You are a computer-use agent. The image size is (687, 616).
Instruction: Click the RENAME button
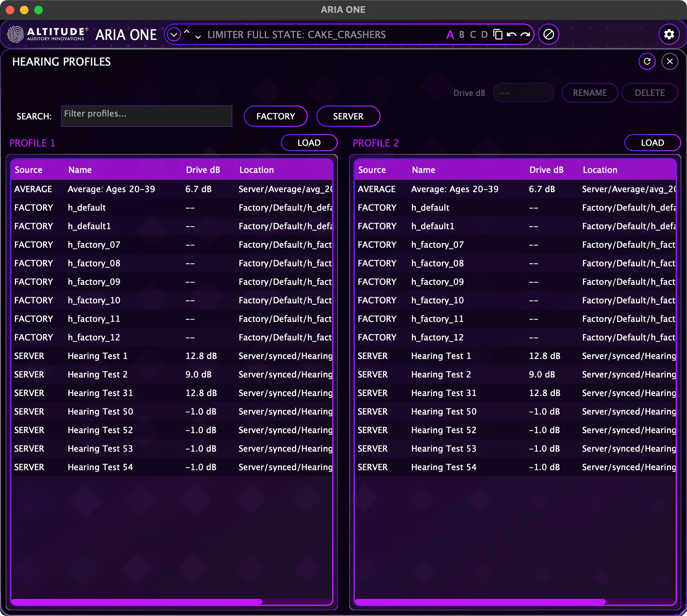[590, 93]
